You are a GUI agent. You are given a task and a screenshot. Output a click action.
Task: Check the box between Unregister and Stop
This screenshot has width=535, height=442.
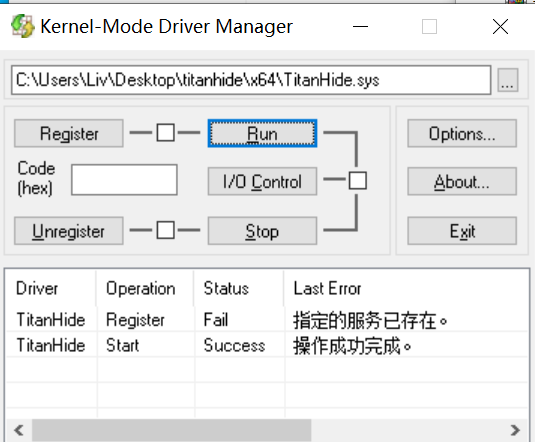165,230
